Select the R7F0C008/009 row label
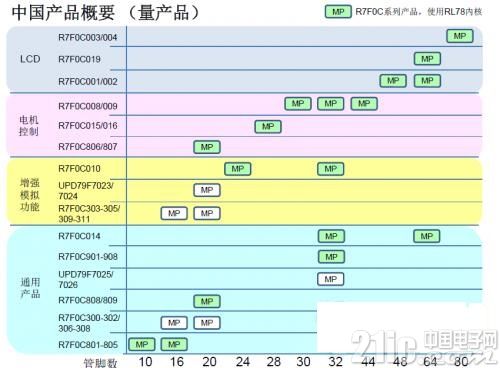The width and height of the screenshot is (500, 368). point(88,106)
